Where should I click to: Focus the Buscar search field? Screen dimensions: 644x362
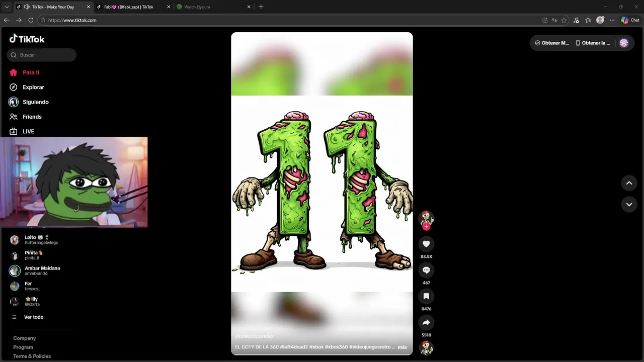[x=42, y=55]
